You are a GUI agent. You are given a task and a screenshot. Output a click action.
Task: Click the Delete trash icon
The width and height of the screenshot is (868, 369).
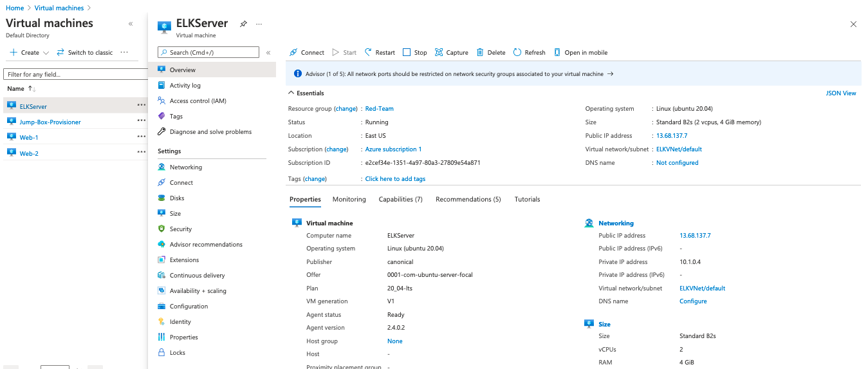(x=480, y=52)
